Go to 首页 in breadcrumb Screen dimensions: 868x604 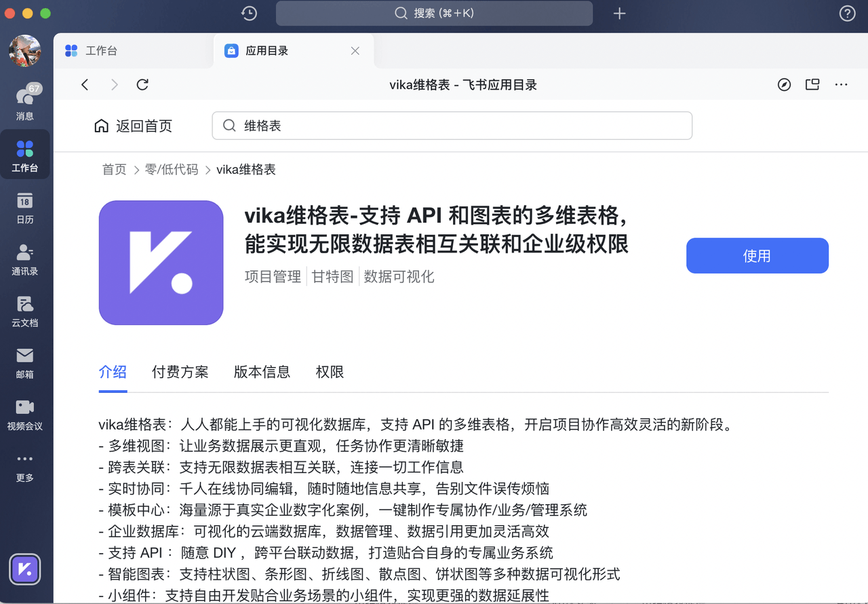click(x=115, y=170)
